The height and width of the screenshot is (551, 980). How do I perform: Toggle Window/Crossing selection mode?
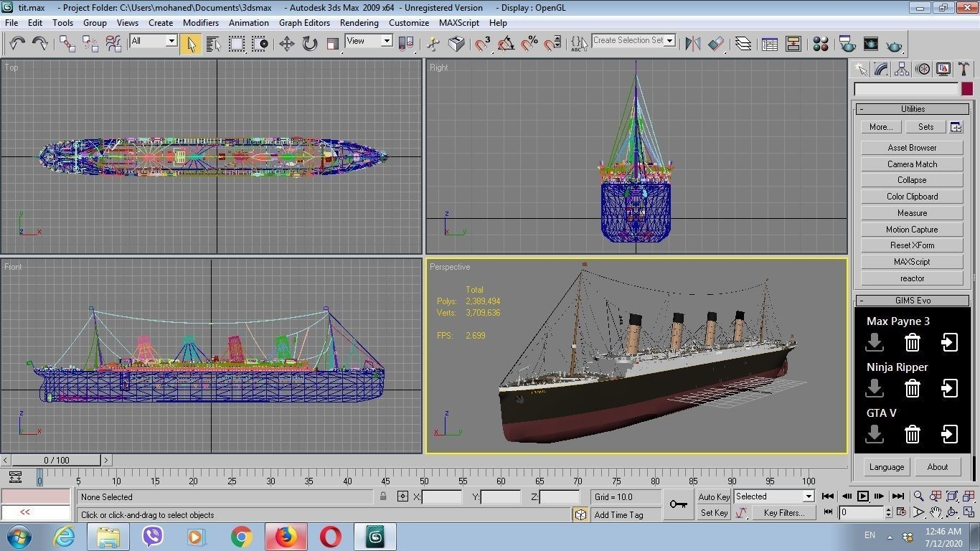pos(260,44)
